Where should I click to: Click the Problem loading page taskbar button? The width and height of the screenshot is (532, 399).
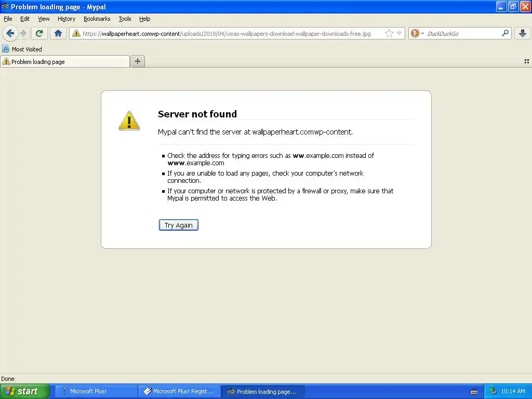(263, 392)
